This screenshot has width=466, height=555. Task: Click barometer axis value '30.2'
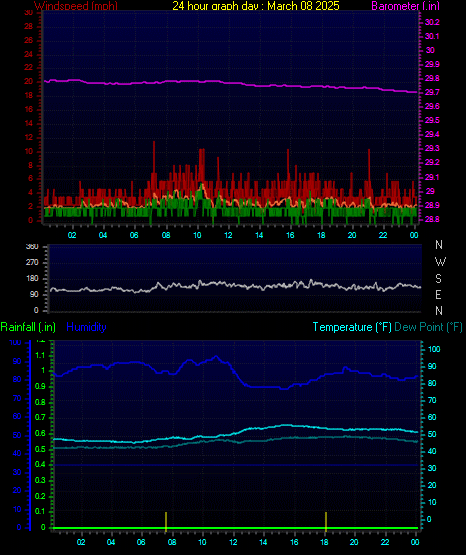[x=432, y=22]
